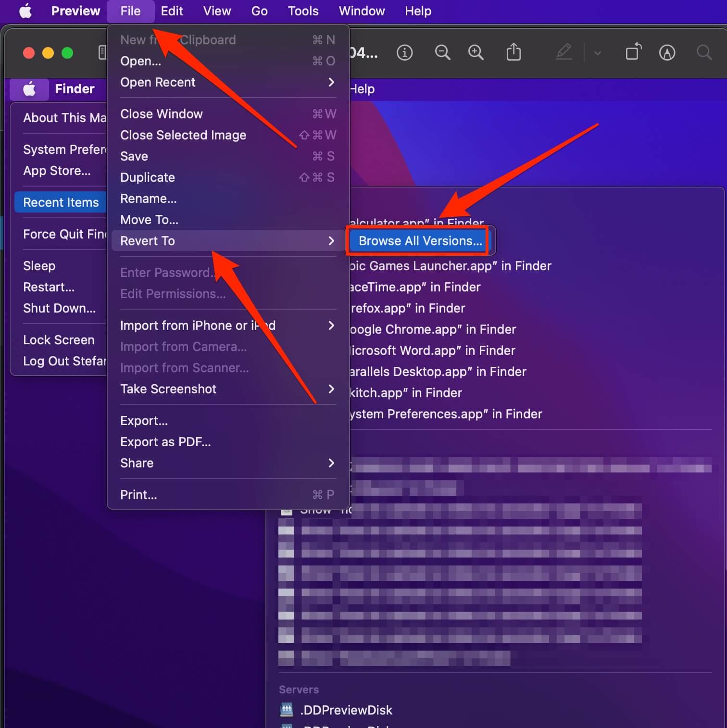Click Shut Down… in the Apple menu
727x728 pixels.
[59, 308]
